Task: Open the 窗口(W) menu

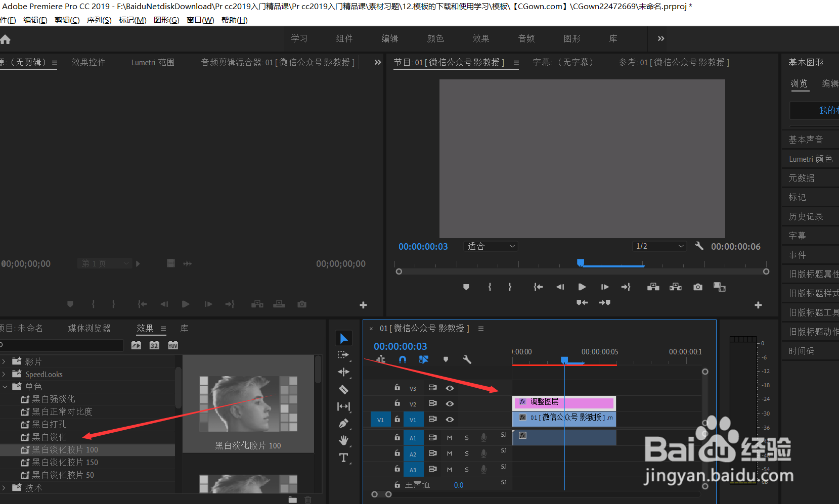Action: [200, 20]
